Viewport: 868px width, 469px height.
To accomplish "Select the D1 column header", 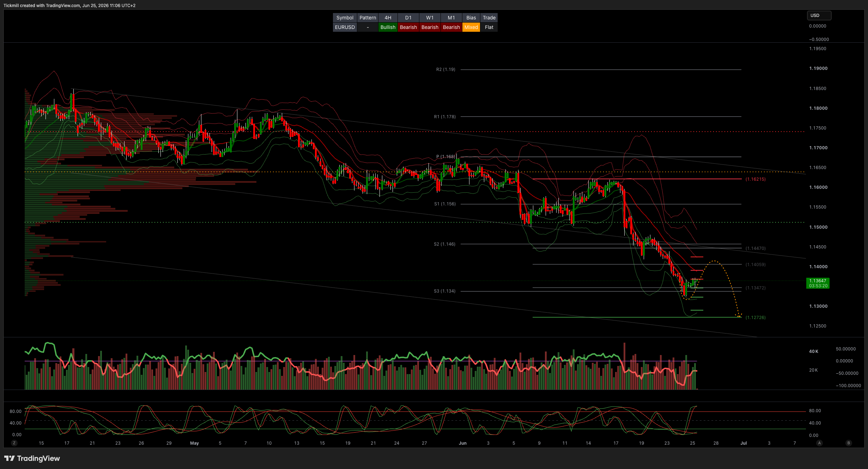I will click(408, 18).
